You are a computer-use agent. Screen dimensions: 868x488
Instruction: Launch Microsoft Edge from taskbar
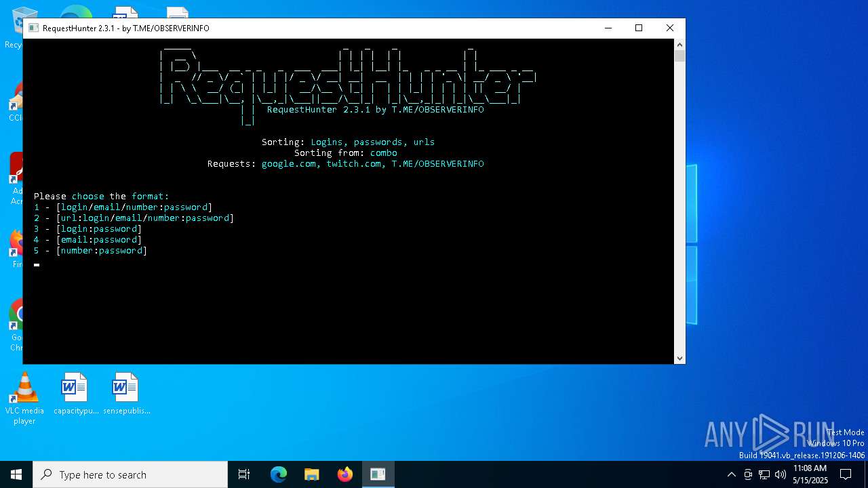click(279, 474)
